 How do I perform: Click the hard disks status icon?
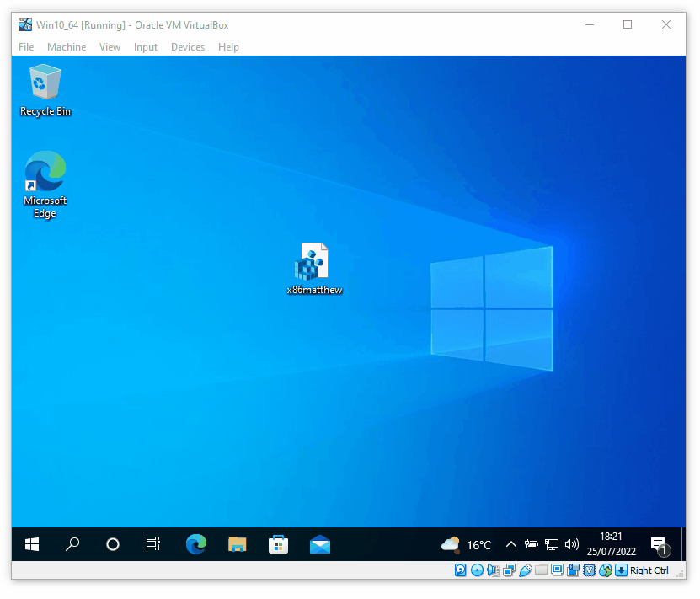[x=460, y=570]
